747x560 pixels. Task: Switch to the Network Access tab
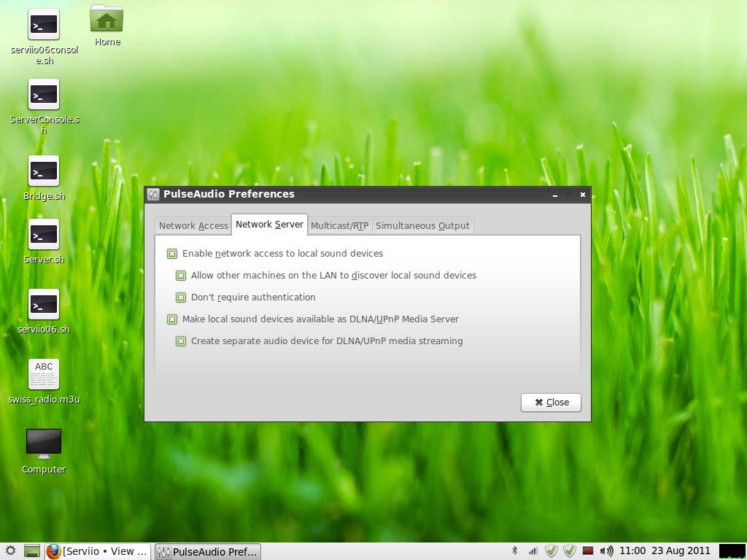click(x=193, y=226)
